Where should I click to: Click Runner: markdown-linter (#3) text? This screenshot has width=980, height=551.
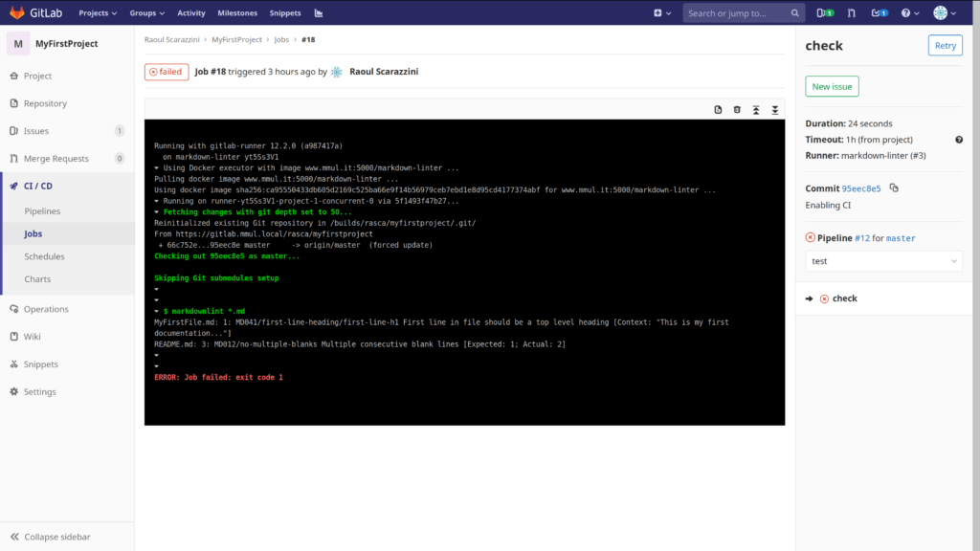tap(865, 156)
